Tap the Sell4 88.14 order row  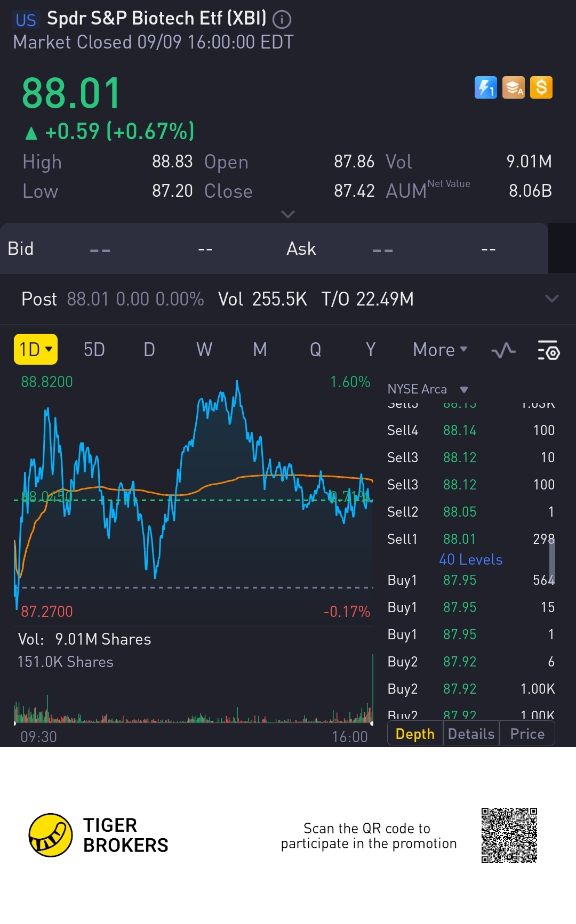471,430
